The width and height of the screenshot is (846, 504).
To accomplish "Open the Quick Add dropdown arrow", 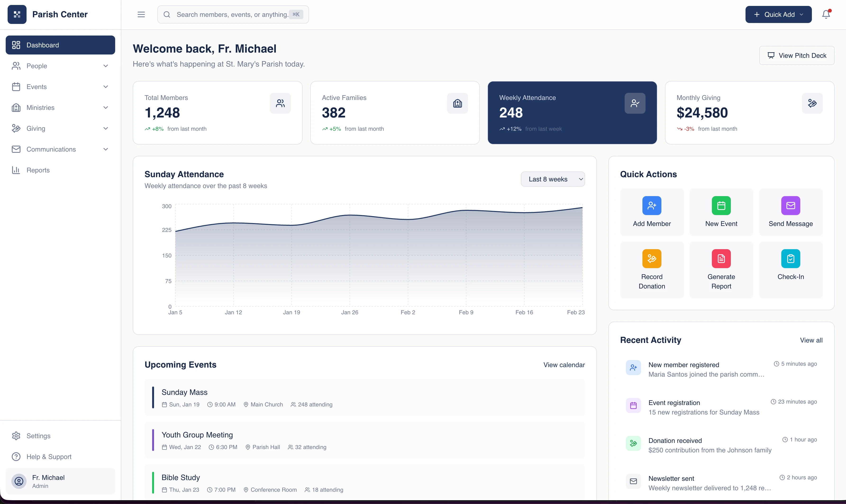I will [x=801, y=14].
